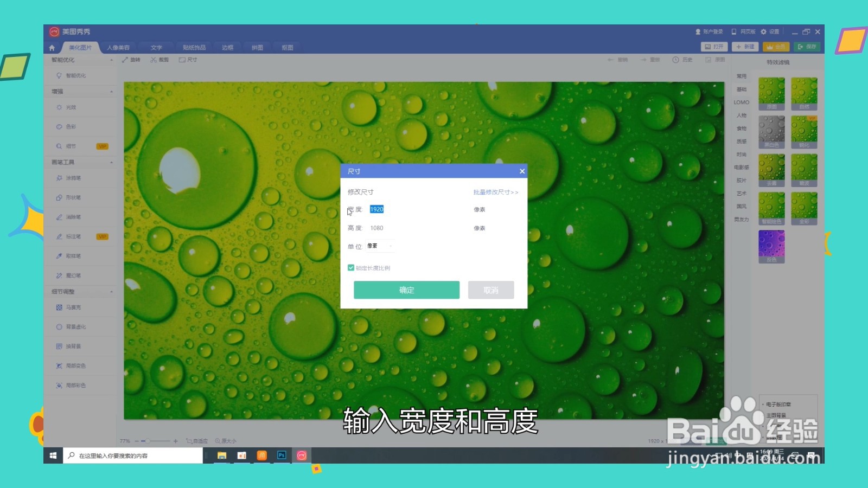Open the 尺寸 size tool in toolbar

[x=188, y=60]
